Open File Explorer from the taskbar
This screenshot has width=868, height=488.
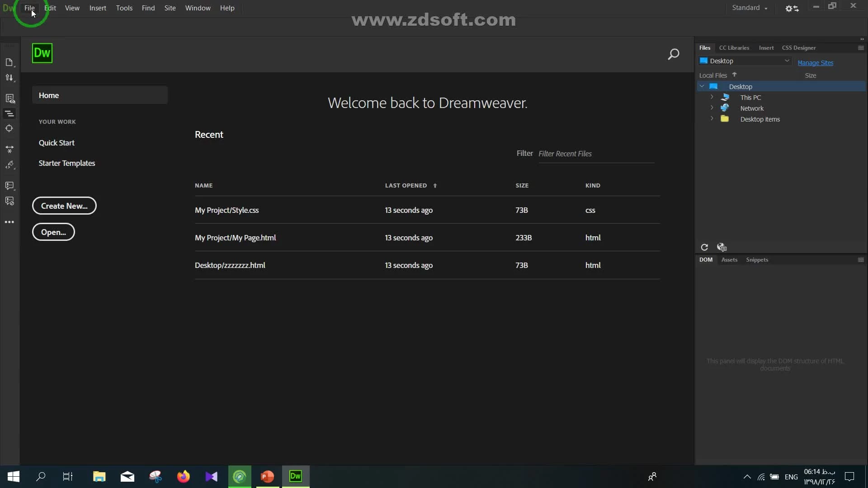(99, 477)
